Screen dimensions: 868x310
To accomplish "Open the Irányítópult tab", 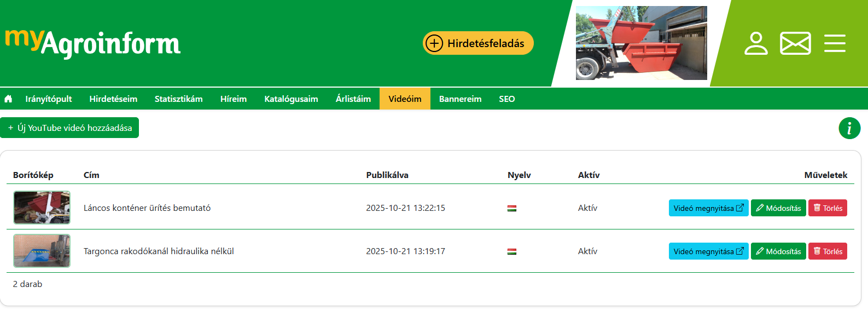I will click(49, 99).
